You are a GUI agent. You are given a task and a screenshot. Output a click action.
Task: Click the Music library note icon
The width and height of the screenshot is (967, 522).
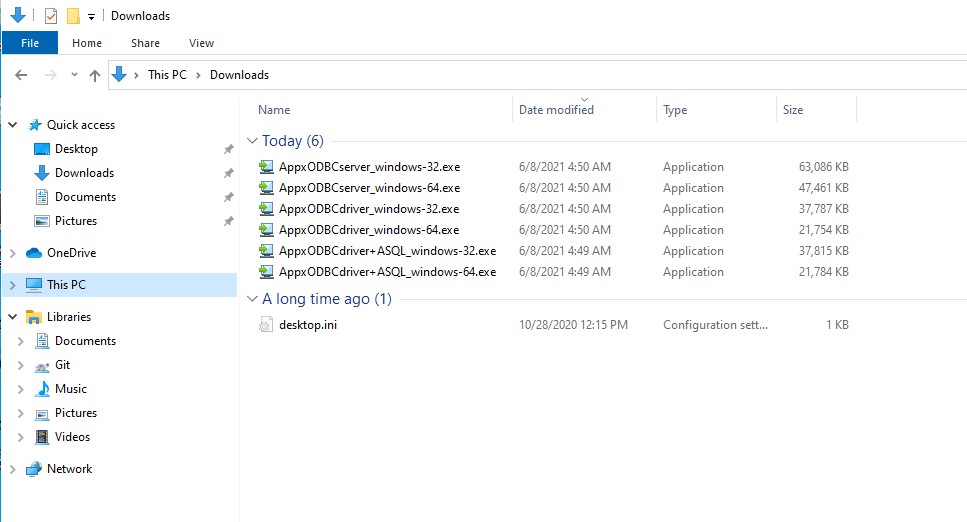tap(43, 389)
